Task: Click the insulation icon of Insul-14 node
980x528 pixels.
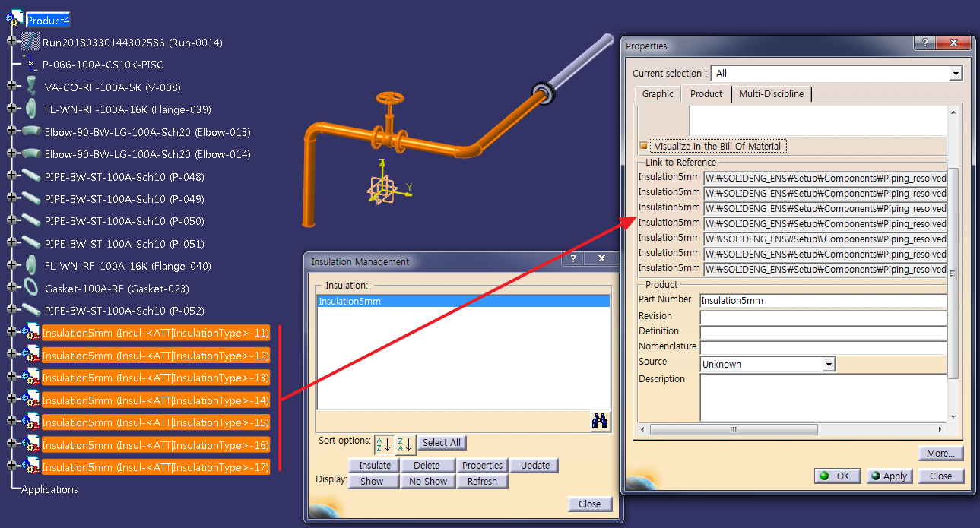Action: 30,399
